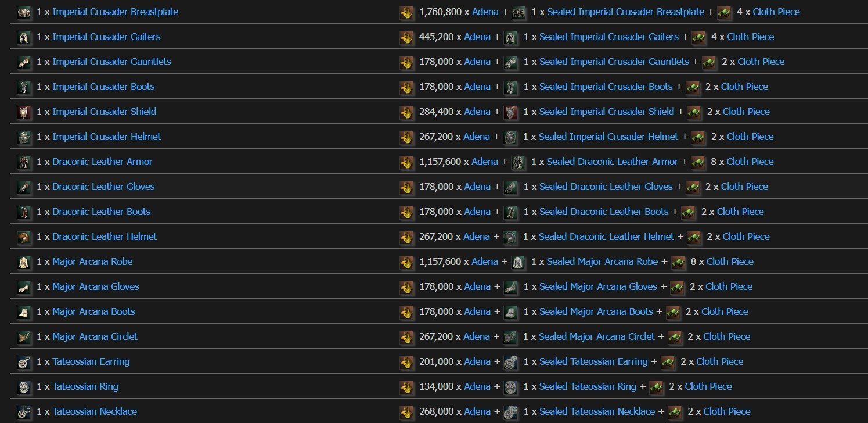Open Adena link in Imperial Crusader Gaiters row
Viewport: 868px width, 423px height.
pyautogui.click(x=477, y=37)
